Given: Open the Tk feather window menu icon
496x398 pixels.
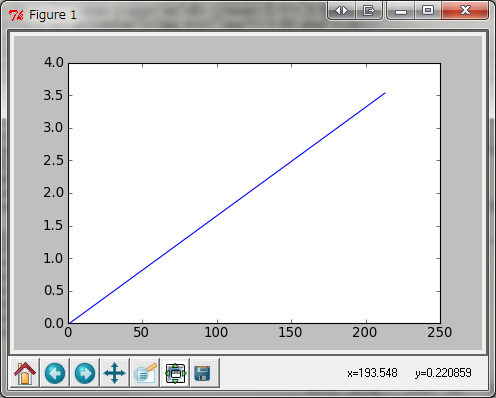Looking at the screenshot, I should [16, 15].
